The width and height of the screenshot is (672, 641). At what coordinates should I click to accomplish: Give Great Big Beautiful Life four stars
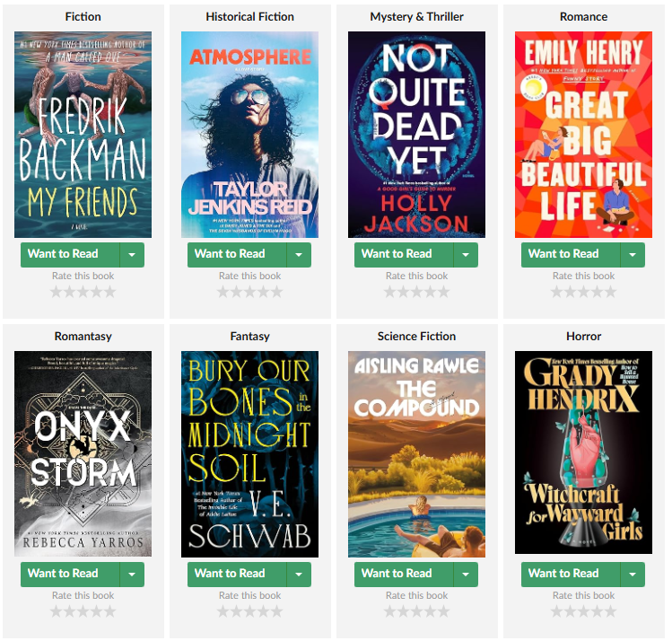pos(597,292)
